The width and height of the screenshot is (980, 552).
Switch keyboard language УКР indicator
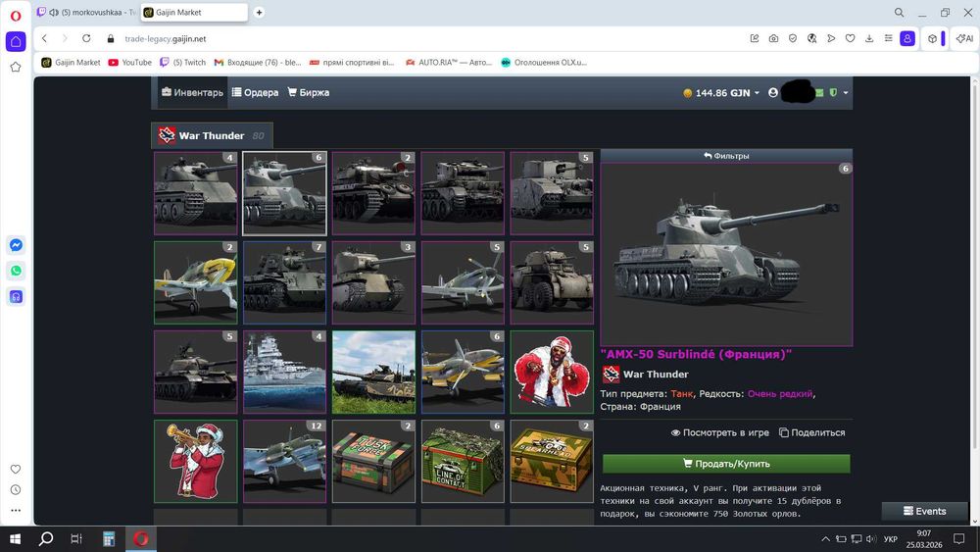[891, 539]
